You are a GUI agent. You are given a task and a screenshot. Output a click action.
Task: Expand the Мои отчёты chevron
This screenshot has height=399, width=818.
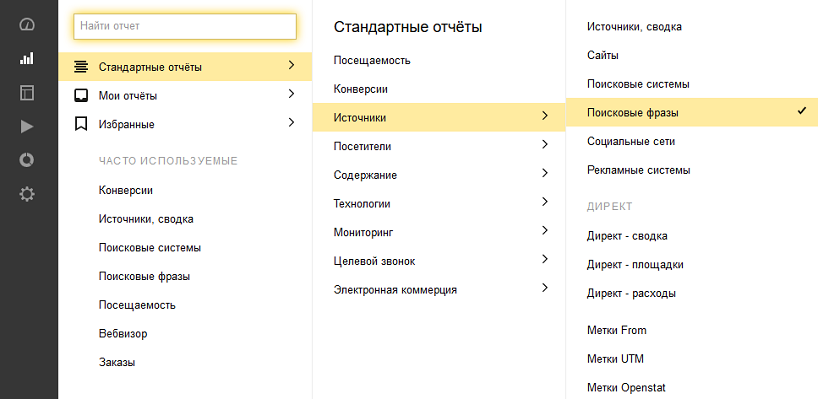click(292, 94)
